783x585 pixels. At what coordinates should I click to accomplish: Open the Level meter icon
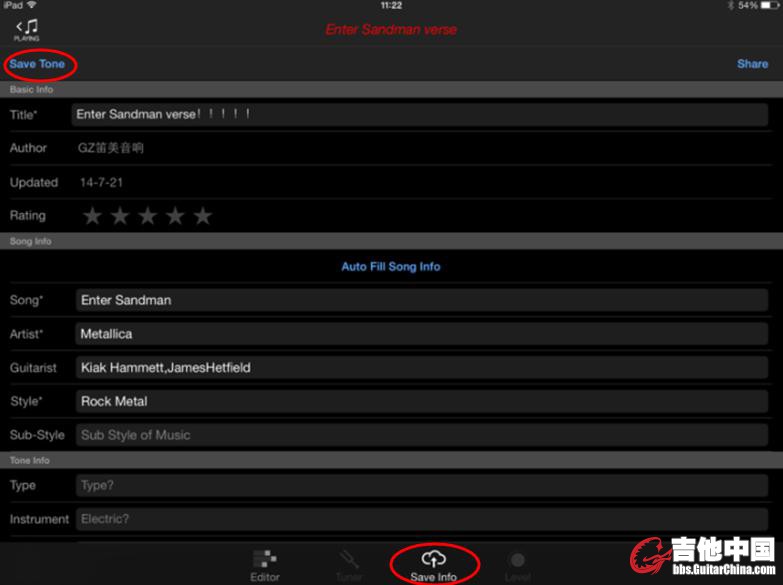point(517,560)
